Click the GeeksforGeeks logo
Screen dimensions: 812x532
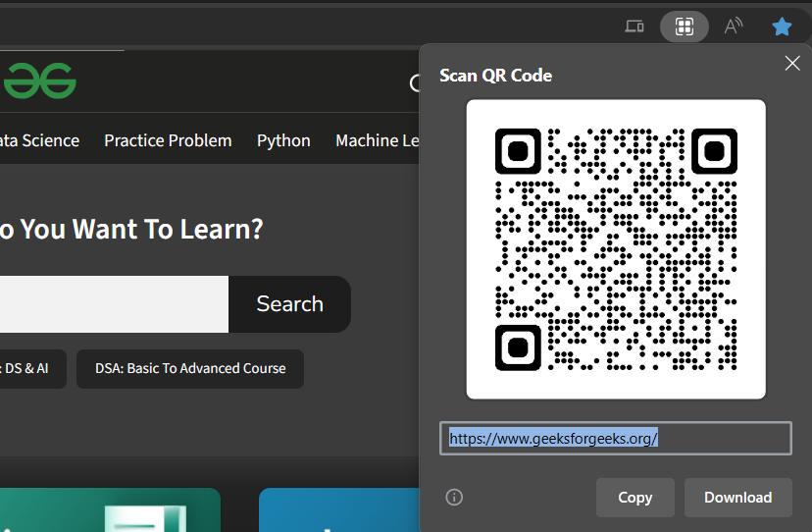click(x=40, y=80)
